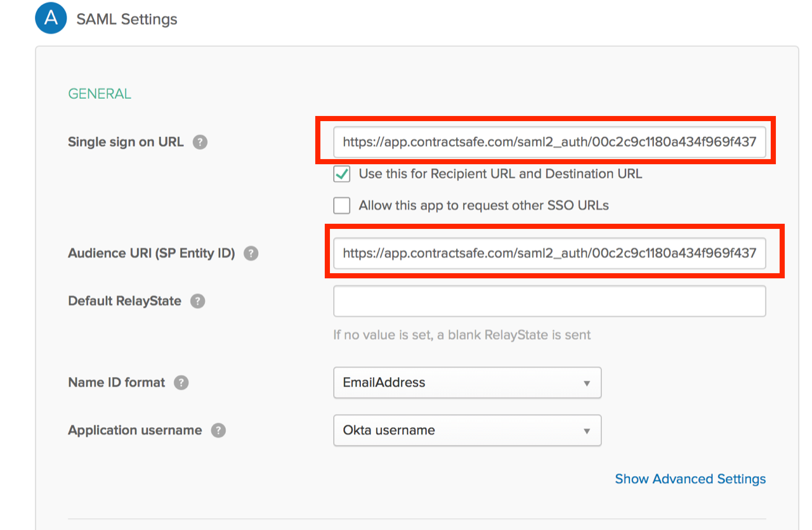
Task: Click the Audience URI (SP Entity ID) label
Action: coord(152,254)
